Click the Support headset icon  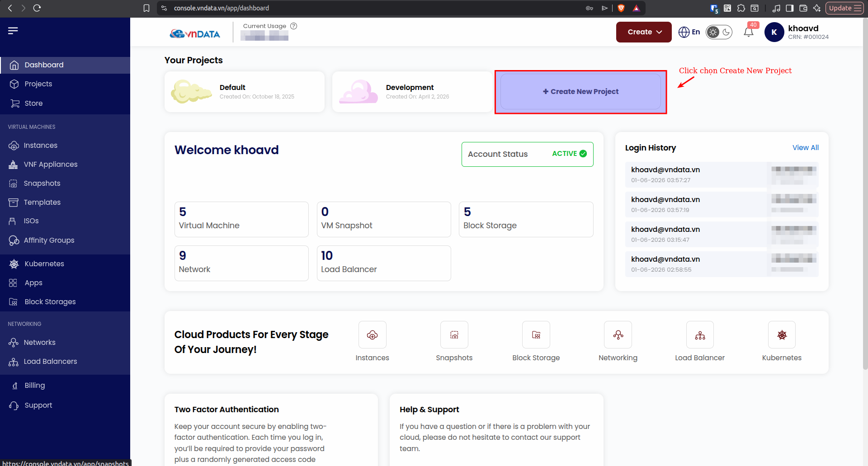click(x=14, y=405)
